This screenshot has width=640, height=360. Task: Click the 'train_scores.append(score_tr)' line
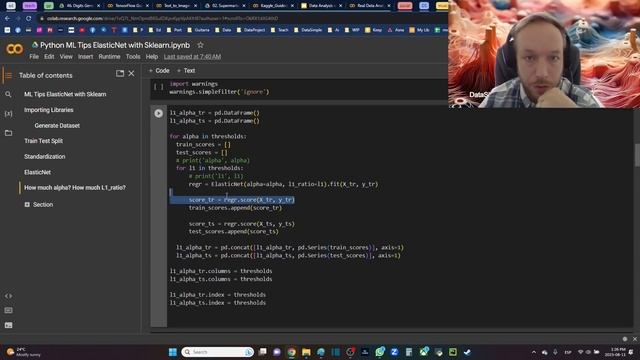pos(235,208)
